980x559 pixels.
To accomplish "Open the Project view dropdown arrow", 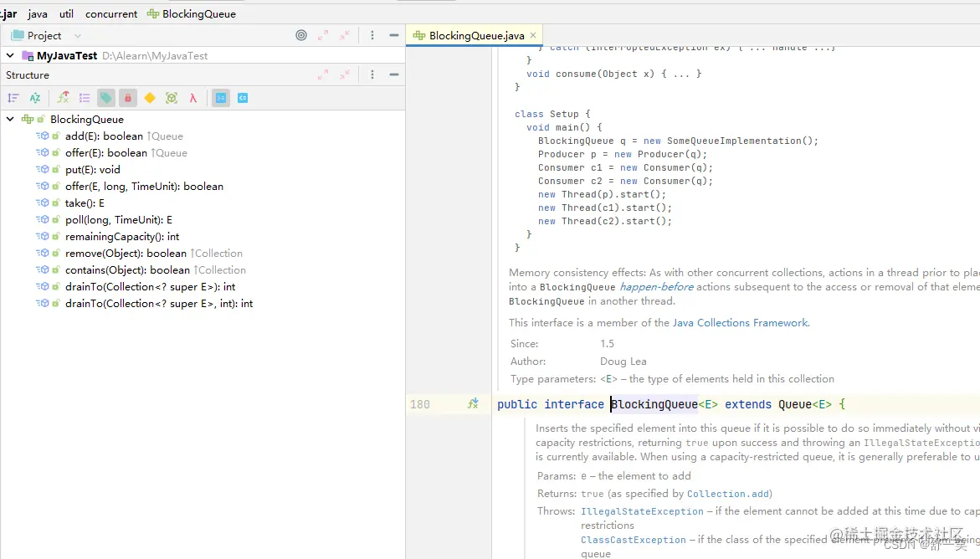I will 78,36.
